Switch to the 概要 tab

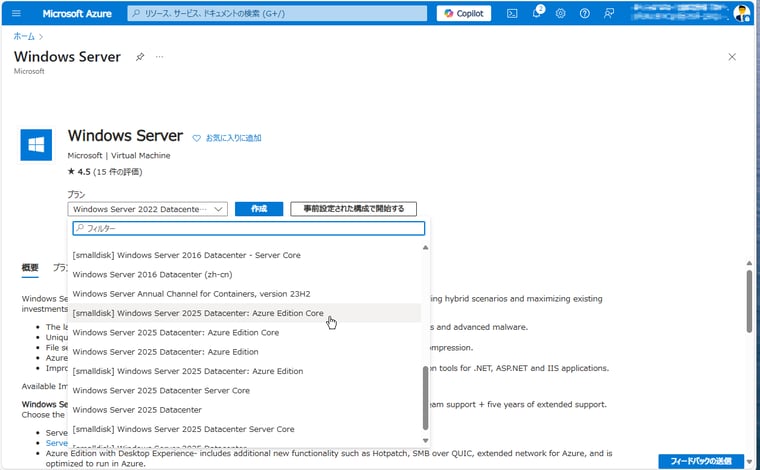pyautogui.click(x=30, y=267)
